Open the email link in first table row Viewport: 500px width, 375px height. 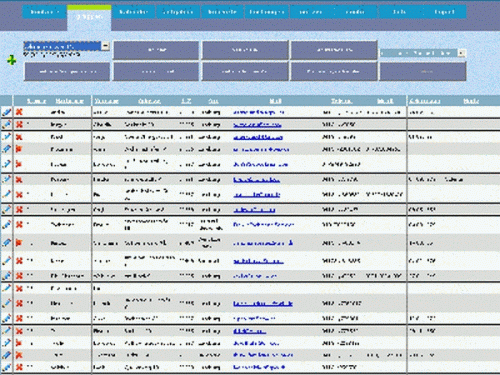258,112
